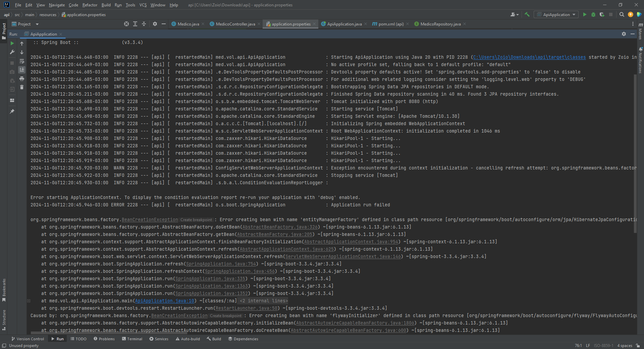This screenshot has width=644, height=349.
Task: Select opened file with locate target icon
Action: 126,24
